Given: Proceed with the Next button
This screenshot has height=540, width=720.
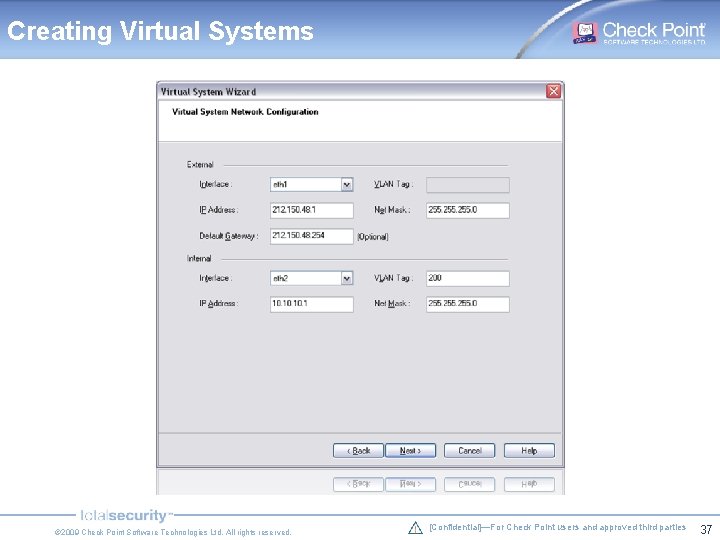Looking at the screenshot, I should click(411, 450).
